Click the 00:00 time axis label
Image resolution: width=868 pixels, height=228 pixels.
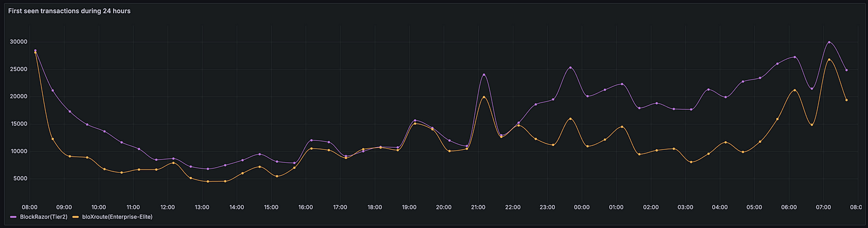[x=582, y=207]
